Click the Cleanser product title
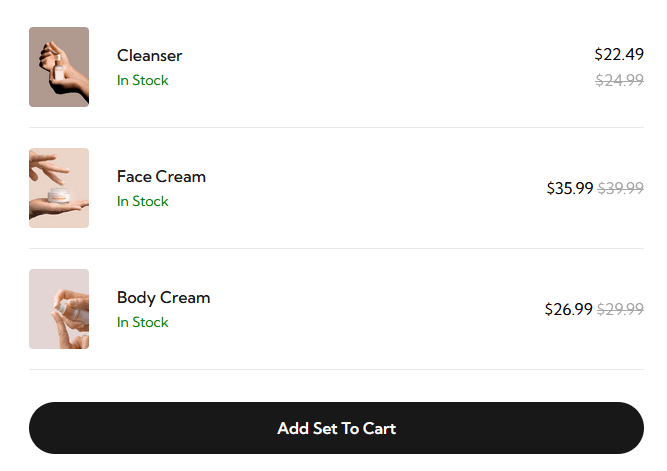 coord(149,55)
